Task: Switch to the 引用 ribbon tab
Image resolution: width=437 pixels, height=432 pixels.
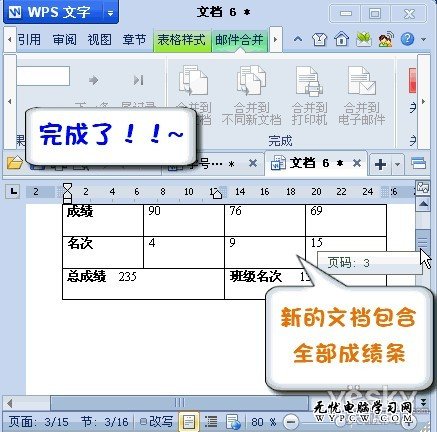Action: point(29,40)
